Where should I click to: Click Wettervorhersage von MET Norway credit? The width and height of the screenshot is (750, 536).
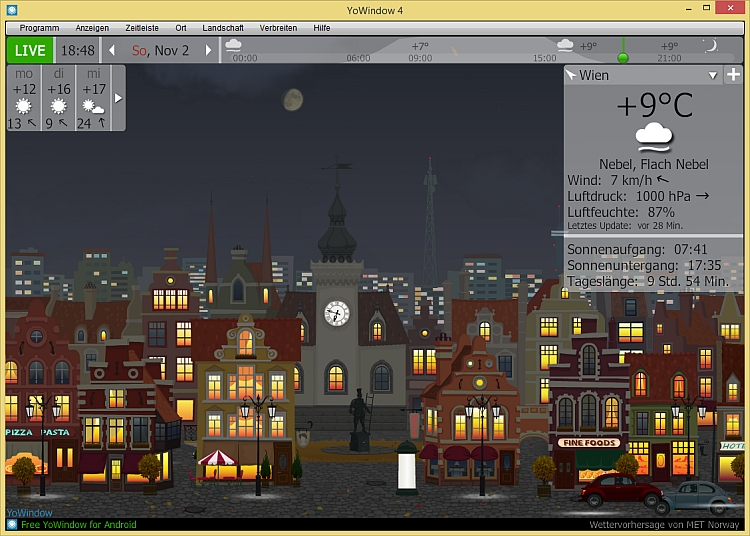(x=664, y=525)
